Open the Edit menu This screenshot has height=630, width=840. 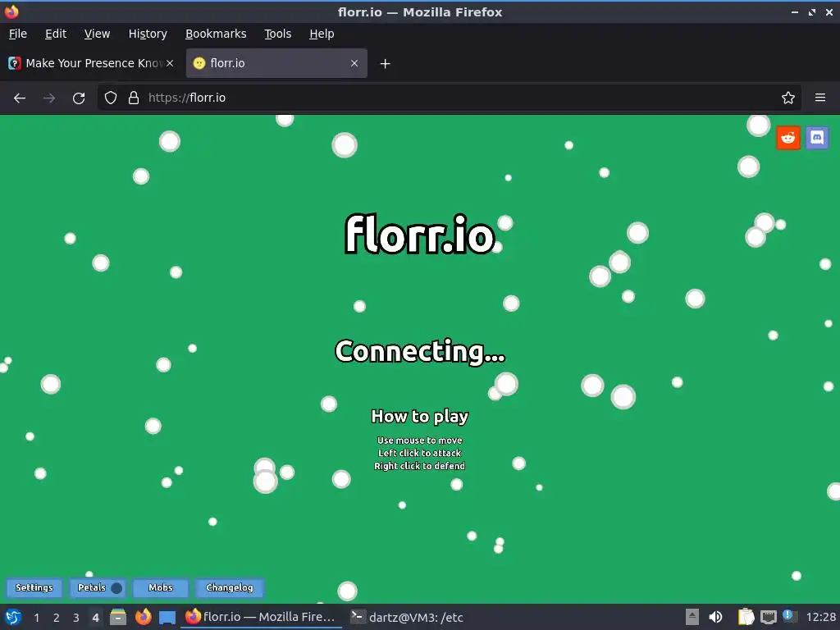(x=56, y=34)
